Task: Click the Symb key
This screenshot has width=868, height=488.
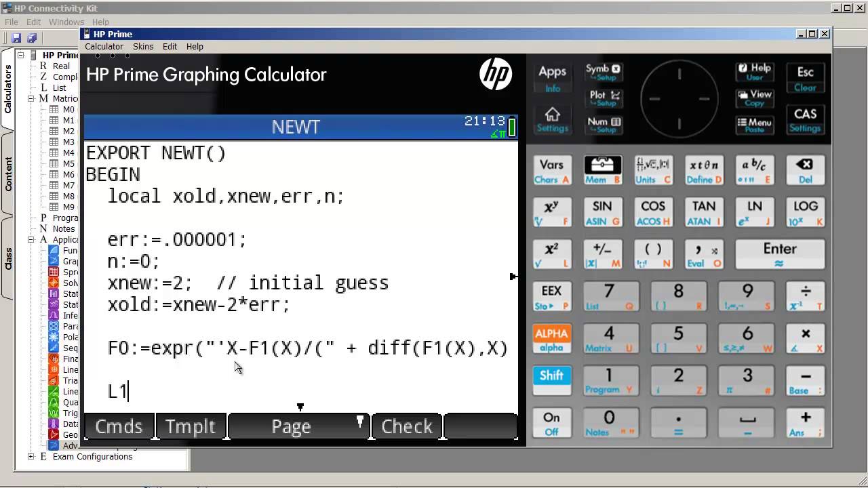Action: click(603, 73)
